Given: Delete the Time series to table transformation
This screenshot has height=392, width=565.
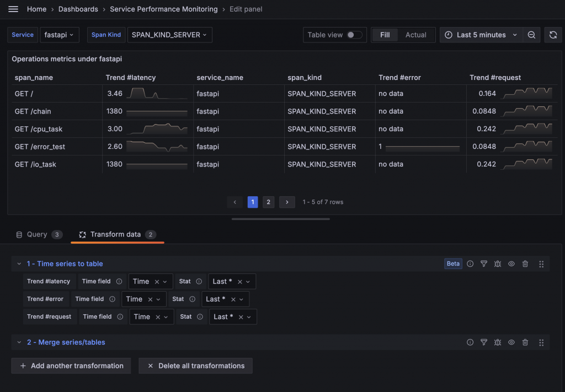Looking at the screenshot, I should pos(525,264).
